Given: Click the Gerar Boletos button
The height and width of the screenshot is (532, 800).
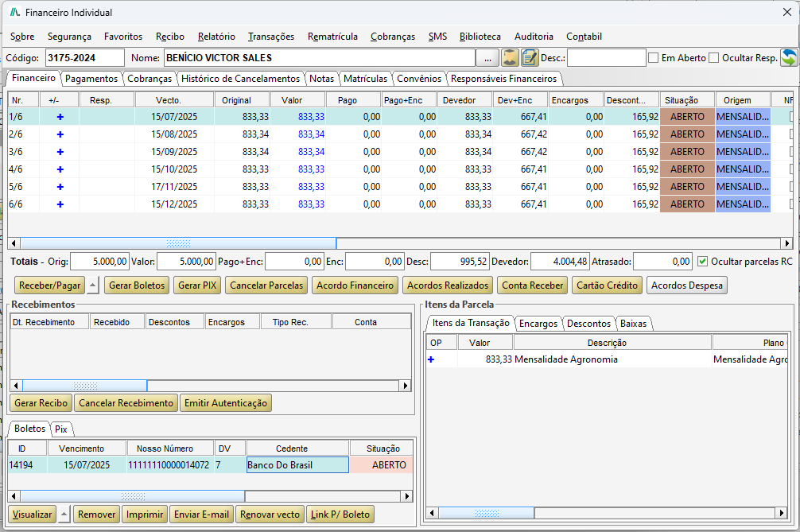Looking at the screenshot, I should pyautogui.click(x=137, y=285).
